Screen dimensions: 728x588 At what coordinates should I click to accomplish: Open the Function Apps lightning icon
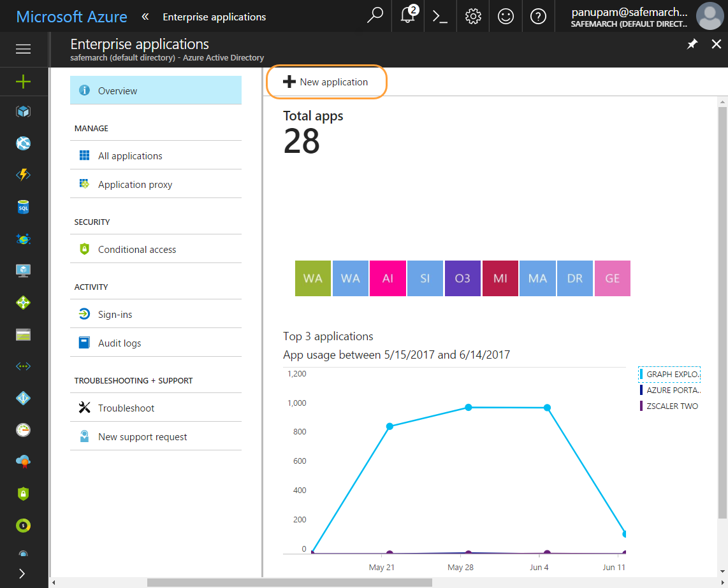(23, 175)
